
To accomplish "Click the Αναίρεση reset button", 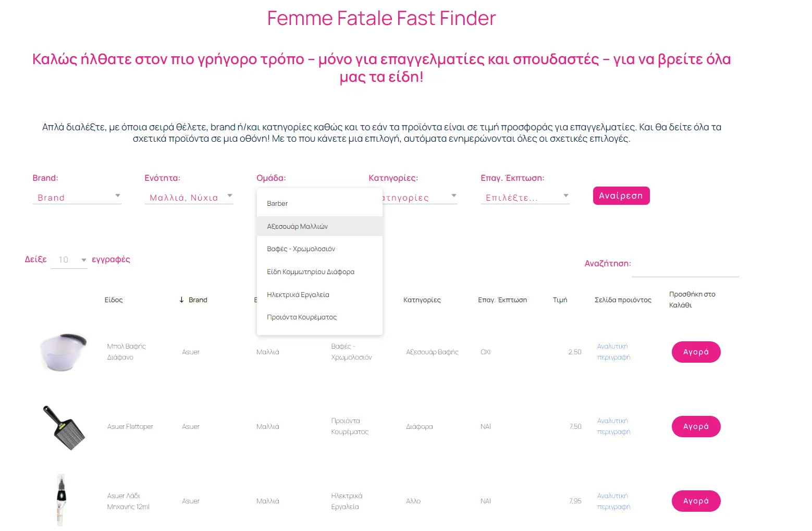I will tap(621, 195).
